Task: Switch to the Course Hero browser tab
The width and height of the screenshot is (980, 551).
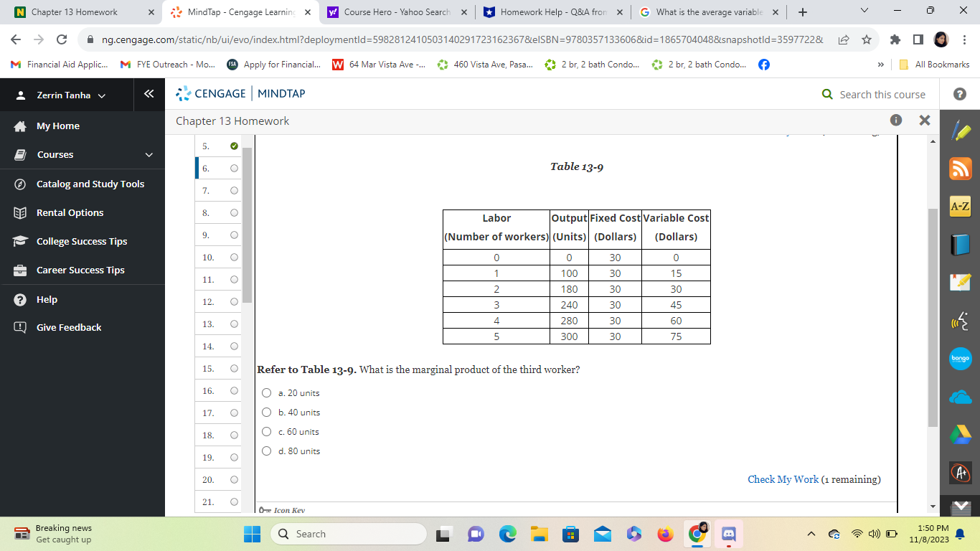Action: (393, 11)
